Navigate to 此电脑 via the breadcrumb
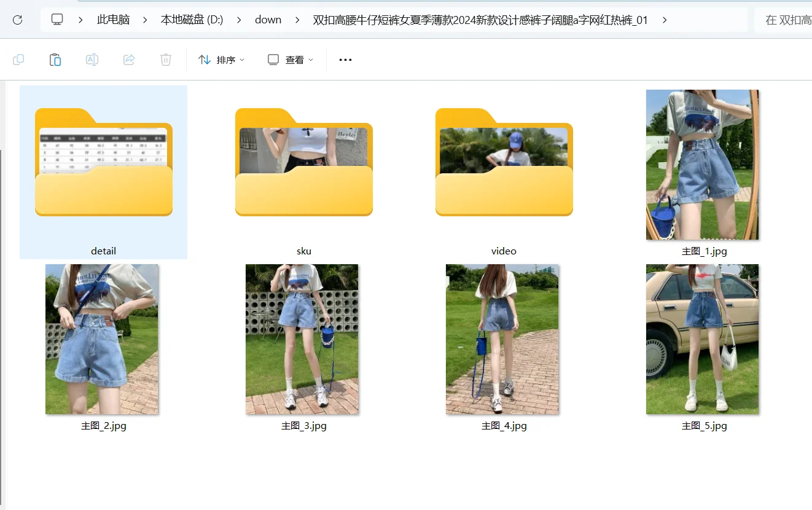812x510 pixels. 113,19
